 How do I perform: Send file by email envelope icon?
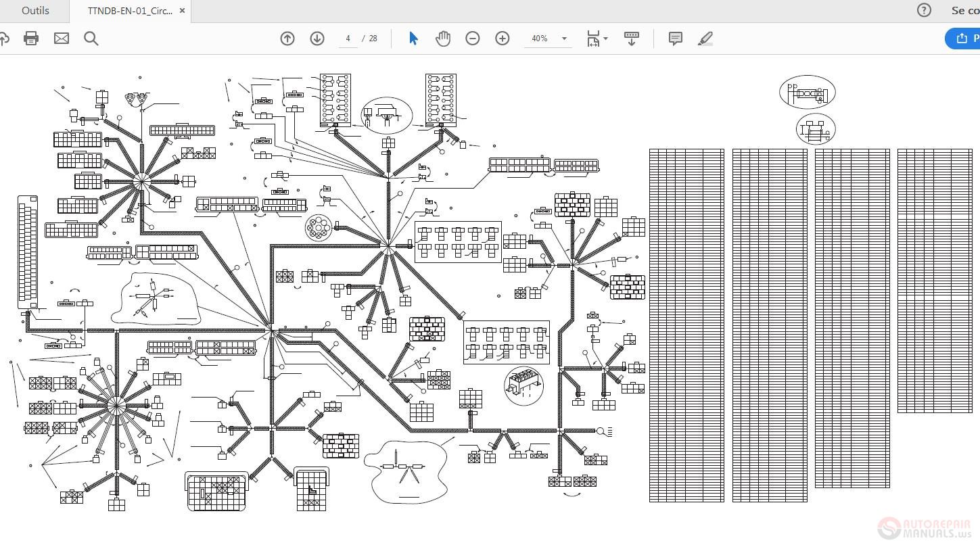(62, 39)
